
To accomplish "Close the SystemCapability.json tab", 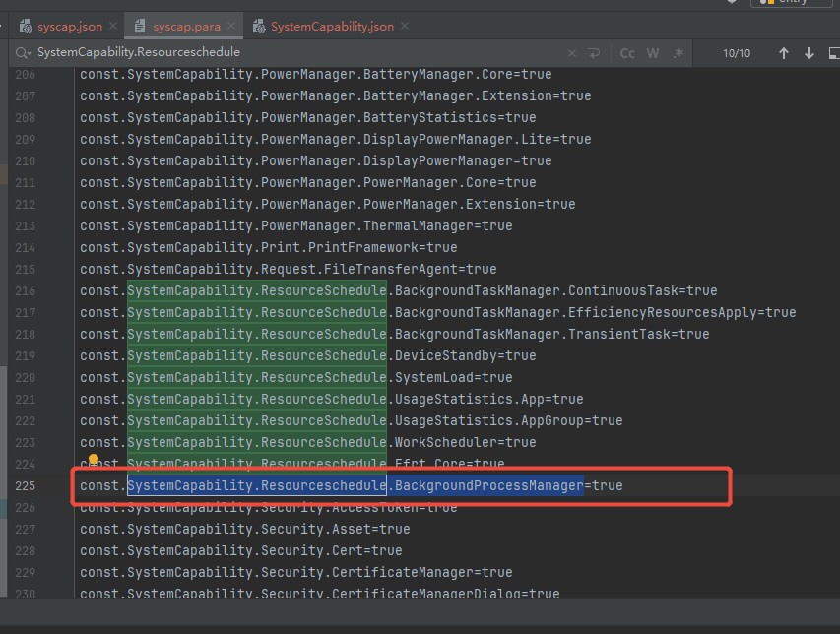I will coord(405,26).
